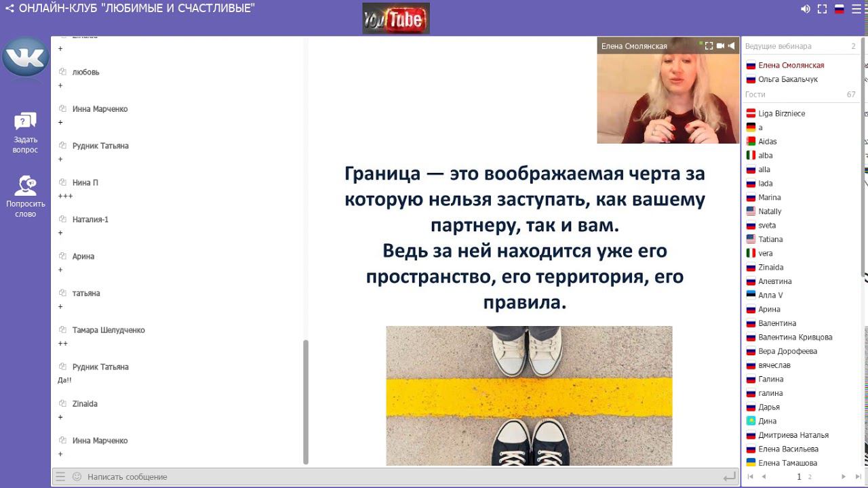This screenshot has width=868, height=488.
Task: Click chat author Тамара Шелудченко
Action: point(108,330)
